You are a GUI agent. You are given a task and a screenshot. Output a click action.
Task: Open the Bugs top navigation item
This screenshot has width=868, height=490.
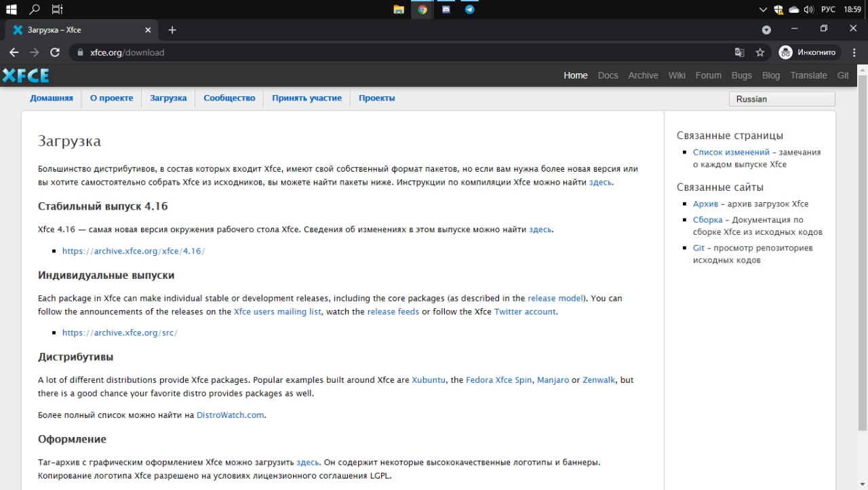741,75
